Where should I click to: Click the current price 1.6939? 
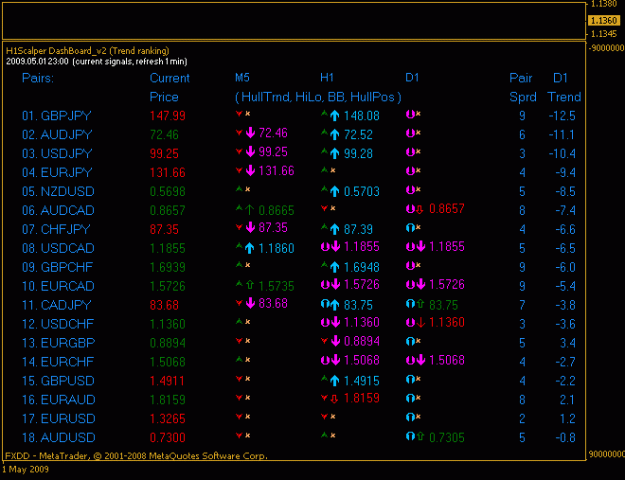coord(167,267)
